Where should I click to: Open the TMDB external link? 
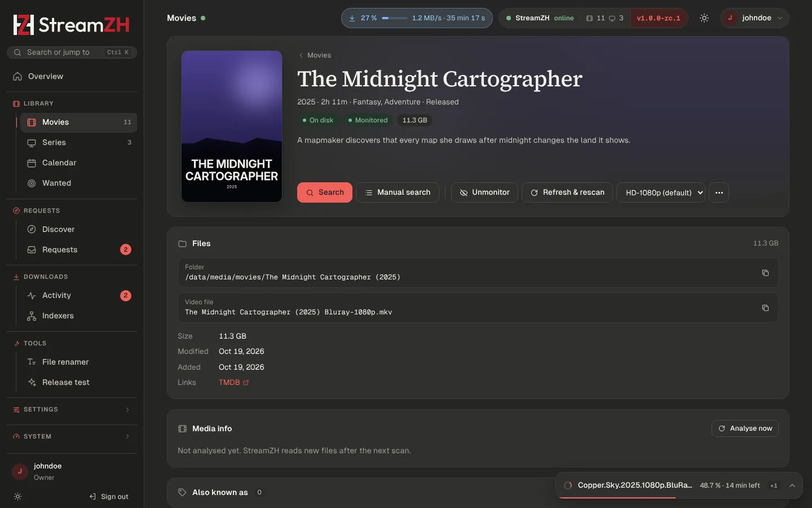(x=233, y=382)
